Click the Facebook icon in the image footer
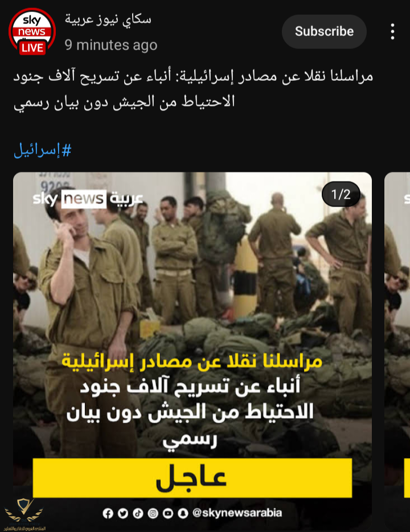410x532 pixels. click(x=108, y=513)
